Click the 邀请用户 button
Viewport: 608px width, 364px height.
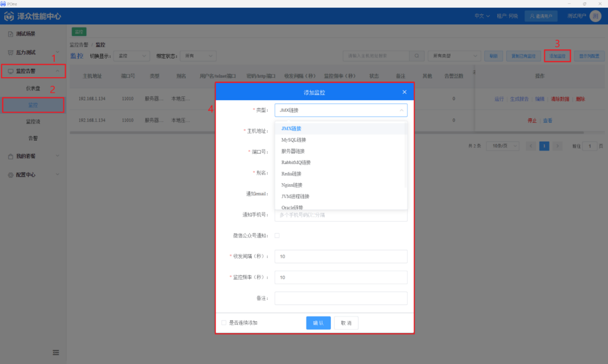tap(541, 16)
